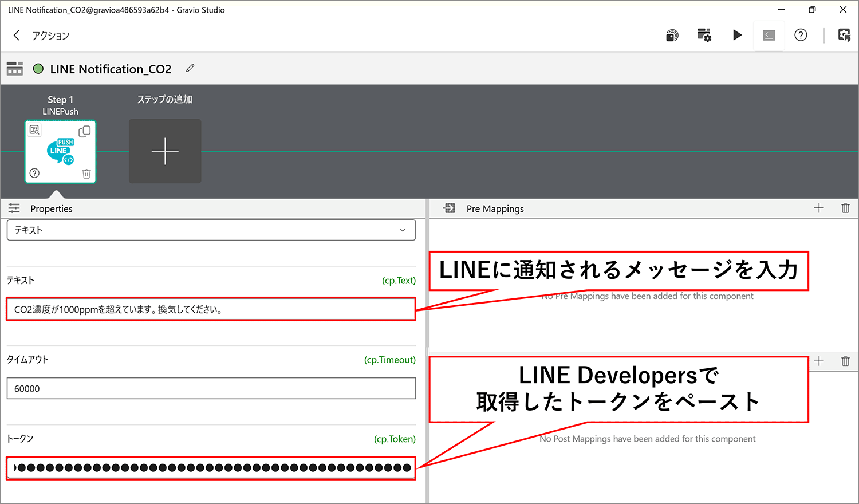
Task: Click the トークン masked input field
Action: click(x=211, y=467)
